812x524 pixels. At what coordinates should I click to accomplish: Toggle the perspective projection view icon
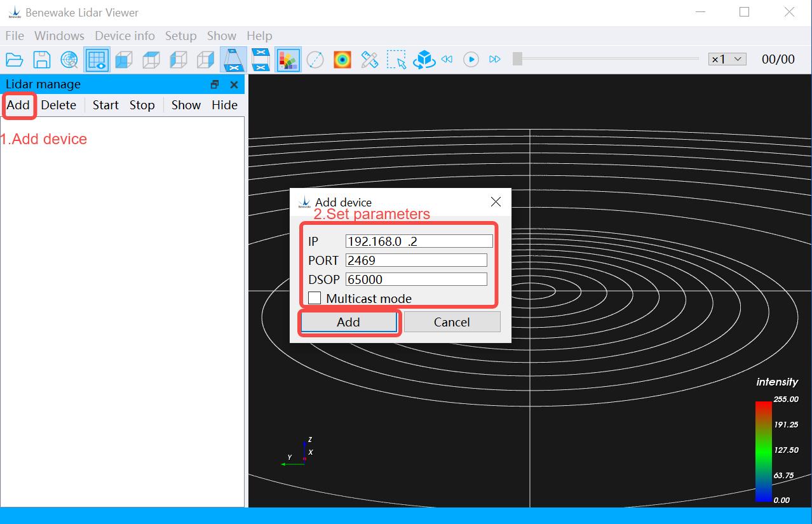pos(233,60)
